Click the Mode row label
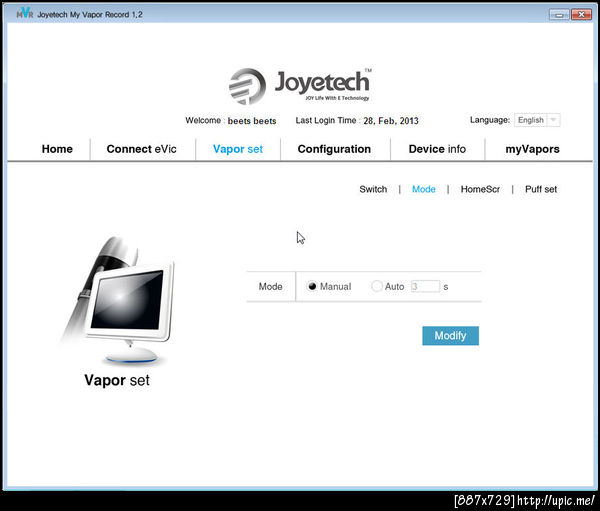The width and height of the screenshot is (600, 511). 271,286
